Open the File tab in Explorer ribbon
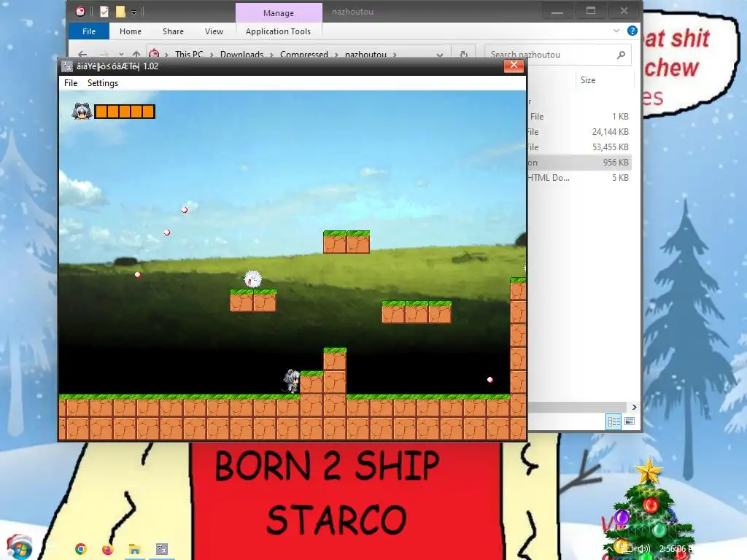The height and width of the screenshot is (560, 747). tap(88, 31)
